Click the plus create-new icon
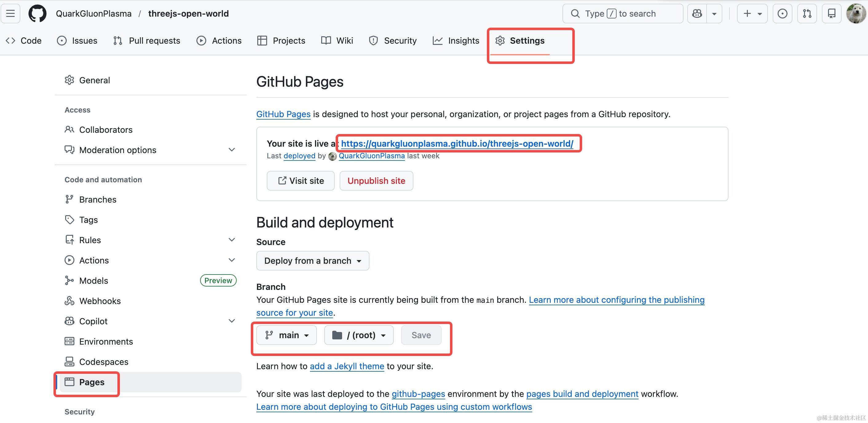The height and width of the screenshot is (423, 868). click(x=747, y=14)
